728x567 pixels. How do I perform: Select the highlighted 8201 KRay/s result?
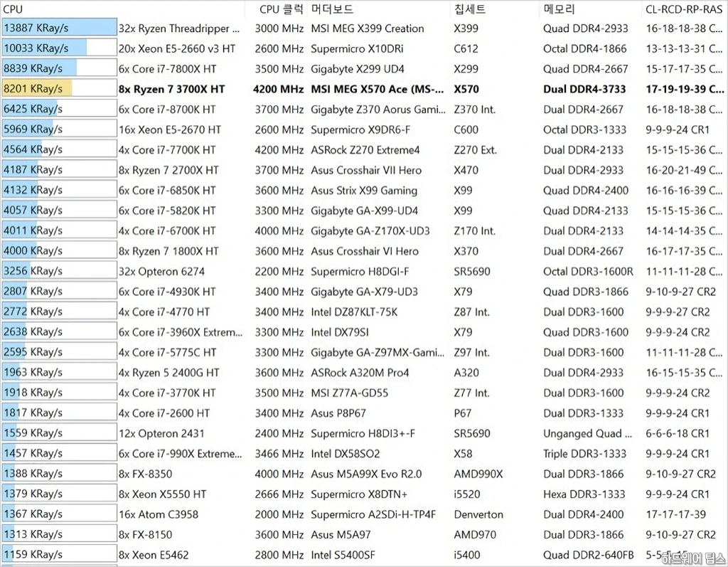tap(60, 89)
